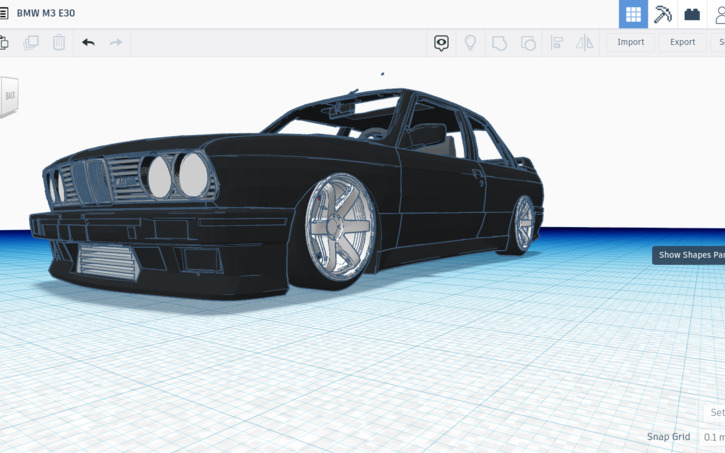Viewport: 725px width, 453px height.
Task: Click Show all lightbulb icon
Action: [x=470, y=43]
